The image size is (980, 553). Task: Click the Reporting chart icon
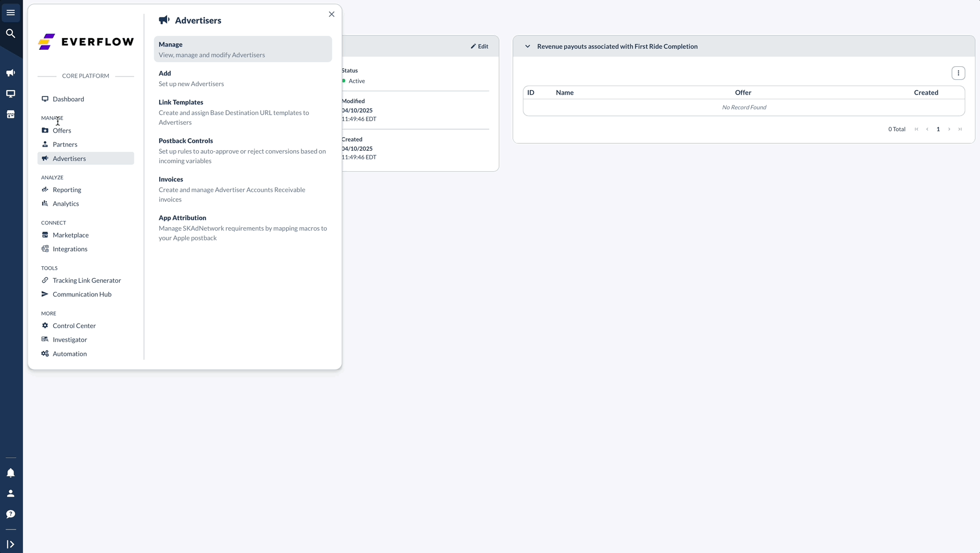tap(45, 190)
